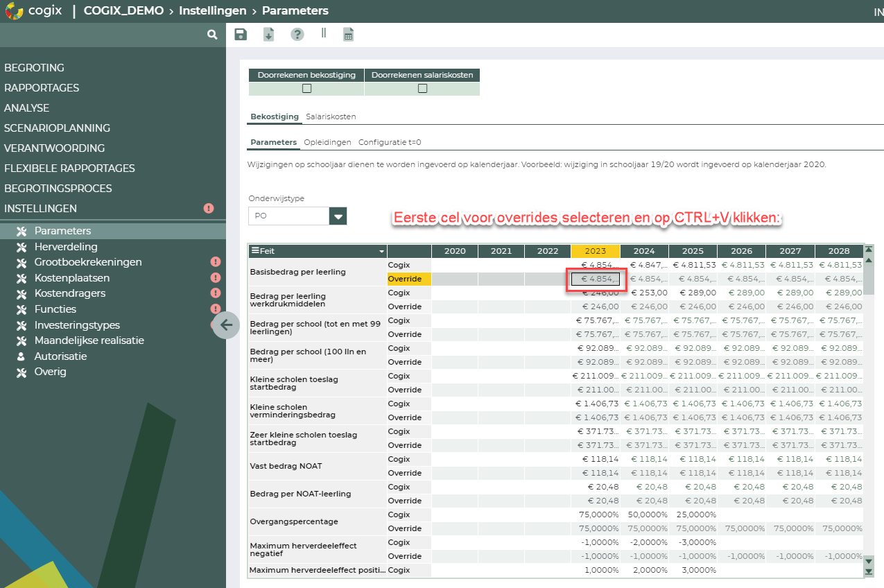Open the RAPPORTAGES menu section
Screen dimensions: 884x588
pyautogui.click(x=42, y=88)
